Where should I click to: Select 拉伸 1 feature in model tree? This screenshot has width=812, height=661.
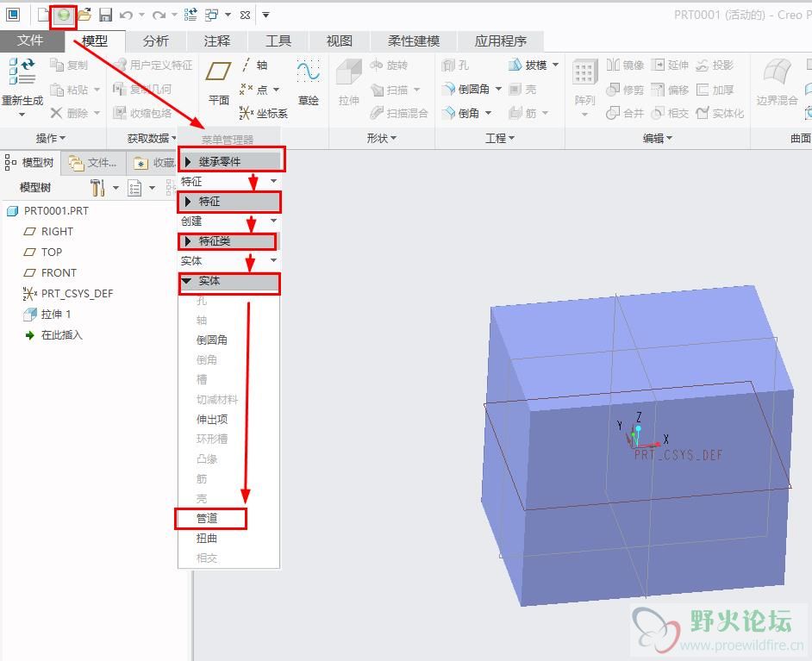click(47, 315)
